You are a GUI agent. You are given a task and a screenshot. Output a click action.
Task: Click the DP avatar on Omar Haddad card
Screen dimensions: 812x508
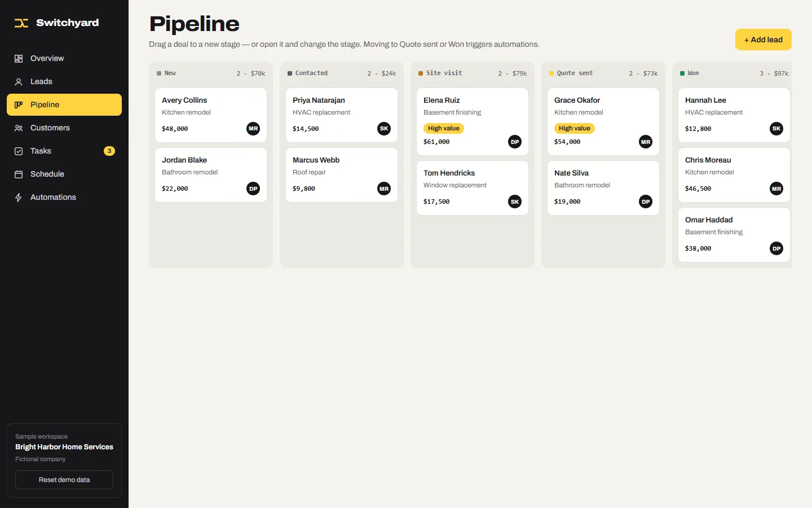(776, 248)
